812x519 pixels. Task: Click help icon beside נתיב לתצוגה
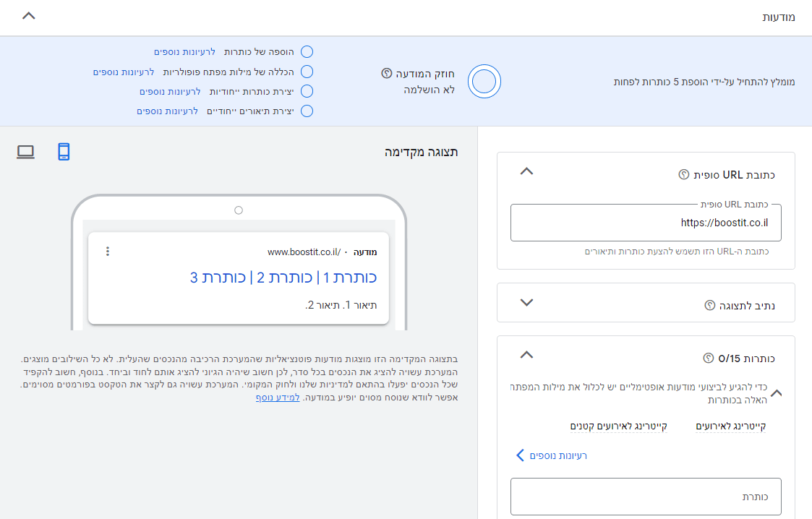(709, 305)
